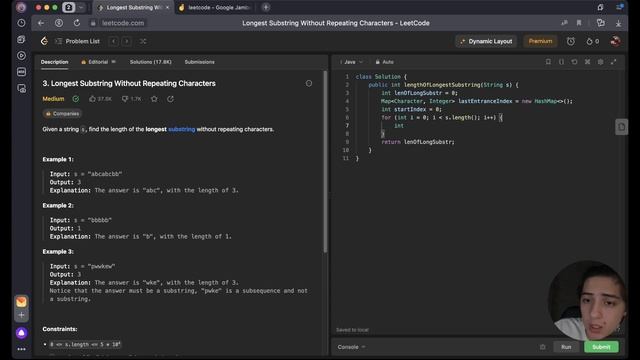Open browser history in the sidebar
Viewport: 640px width, 360px height.
coord(22,23)
